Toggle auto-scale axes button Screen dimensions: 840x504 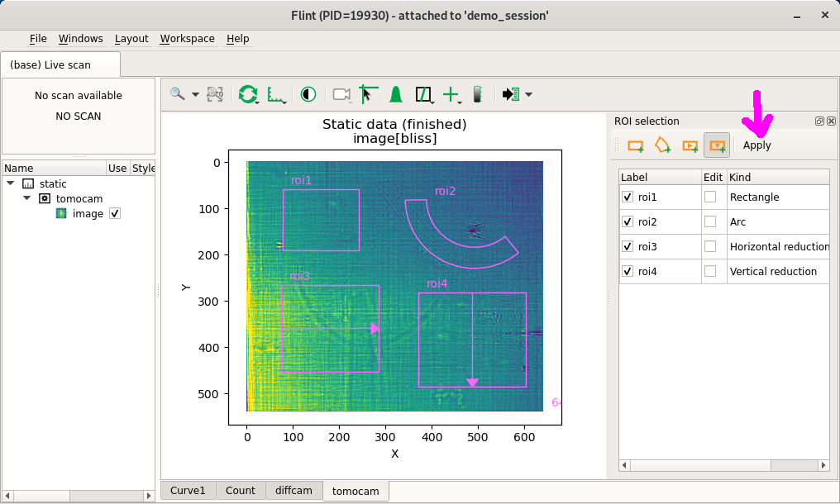point(215,94)
